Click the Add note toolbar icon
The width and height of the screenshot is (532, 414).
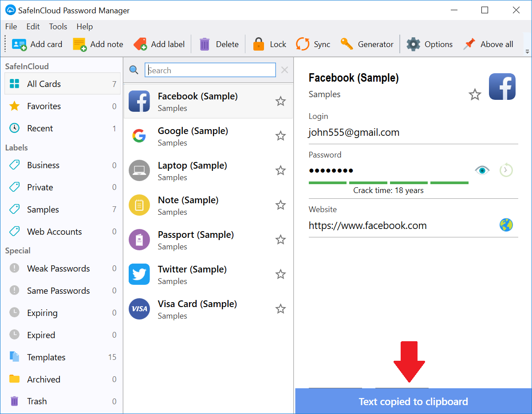[80, 44]
